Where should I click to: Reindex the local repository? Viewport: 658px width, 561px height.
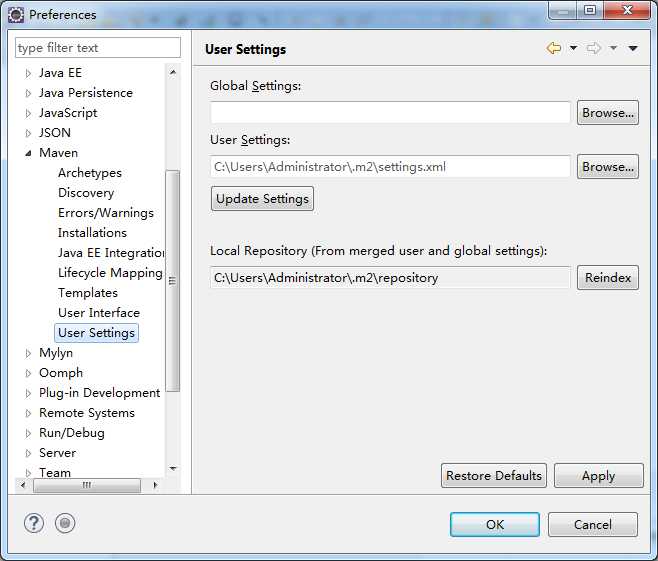608,278
